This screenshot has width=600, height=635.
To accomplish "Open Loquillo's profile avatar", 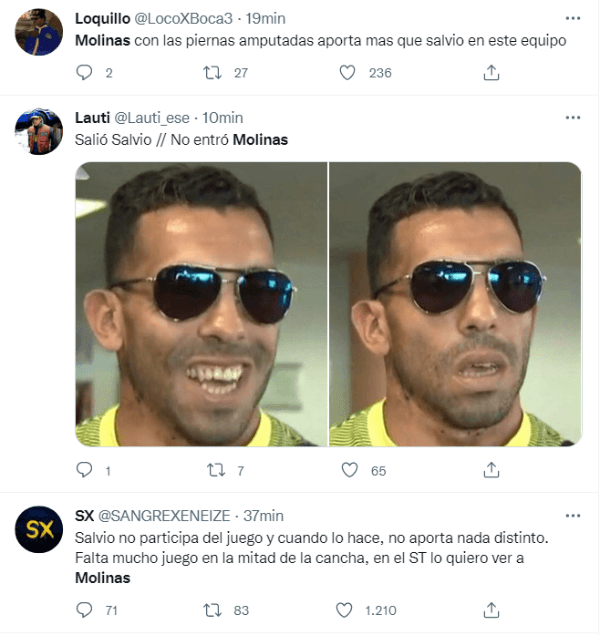I will pyautogui.click(x=39, y=32).
